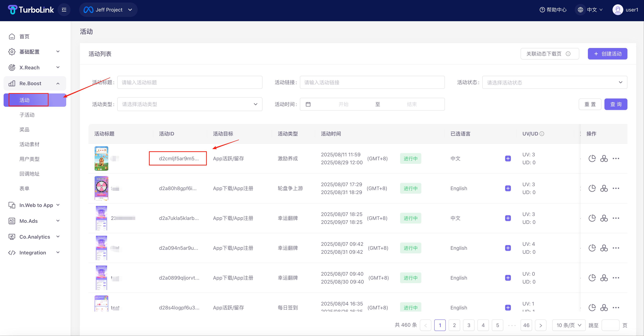Click the UV/UD info icon

tap(542, 134)
